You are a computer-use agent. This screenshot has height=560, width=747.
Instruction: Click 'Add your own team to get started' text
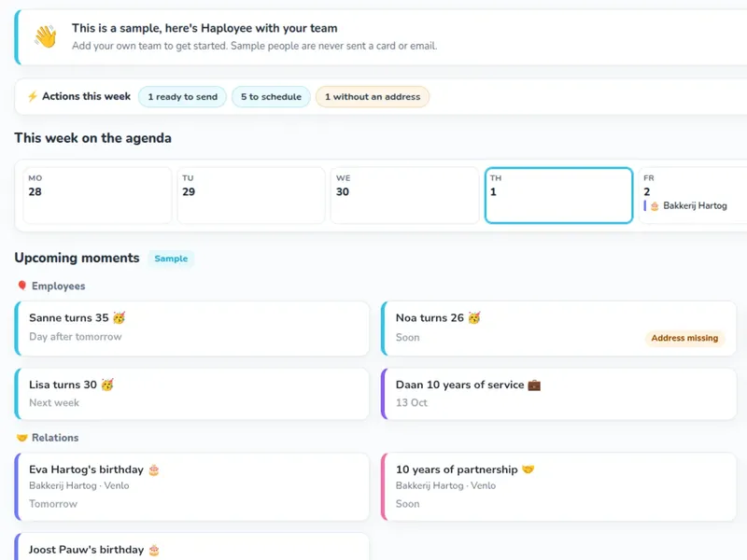click(150, 46)
